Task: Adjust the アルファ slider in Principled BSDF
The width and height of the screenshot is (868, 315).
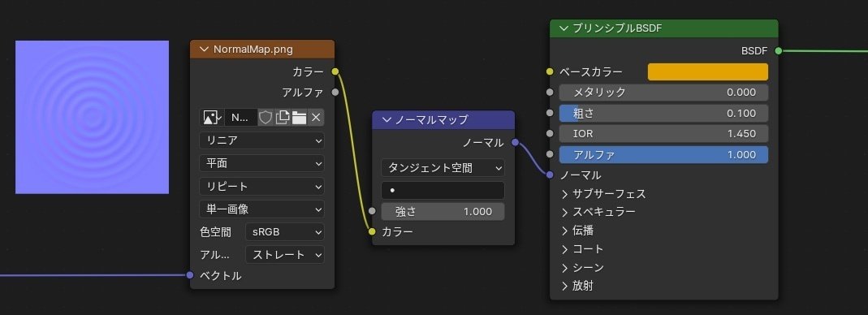Action: (663, 154)
